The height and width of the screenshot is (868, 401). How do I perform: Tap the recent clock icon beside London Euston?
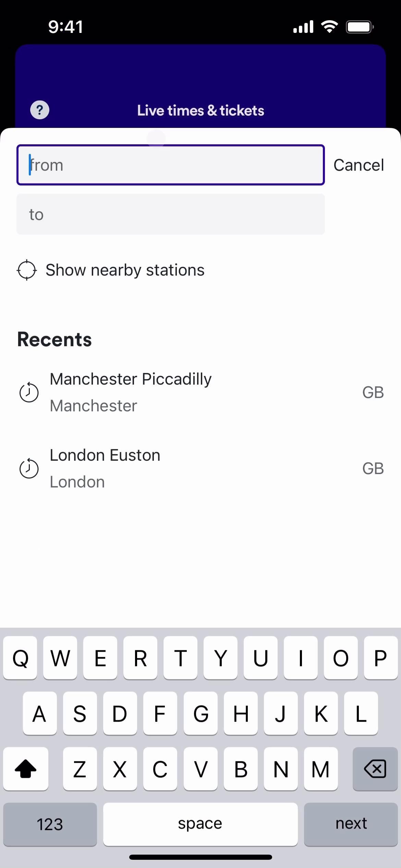pos(29,468)
